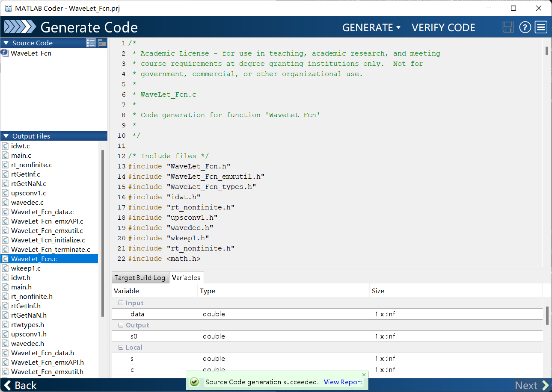The height and width of the screenshot is (392, 552).
Task: Select local variable s row
Action: (x=327, y=359)
